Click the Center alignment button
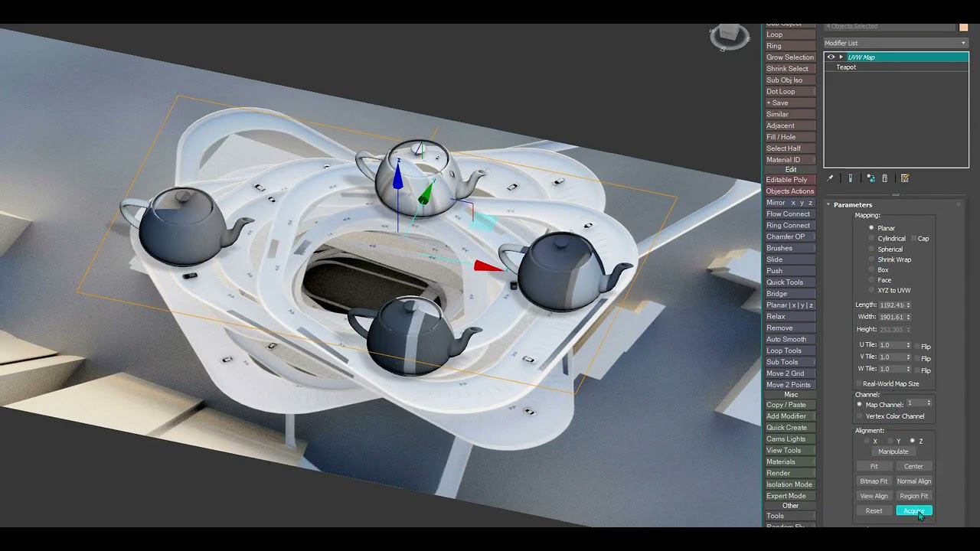This screenshot has width=980, height=551. pyautogui.click(x=913, y=466)
